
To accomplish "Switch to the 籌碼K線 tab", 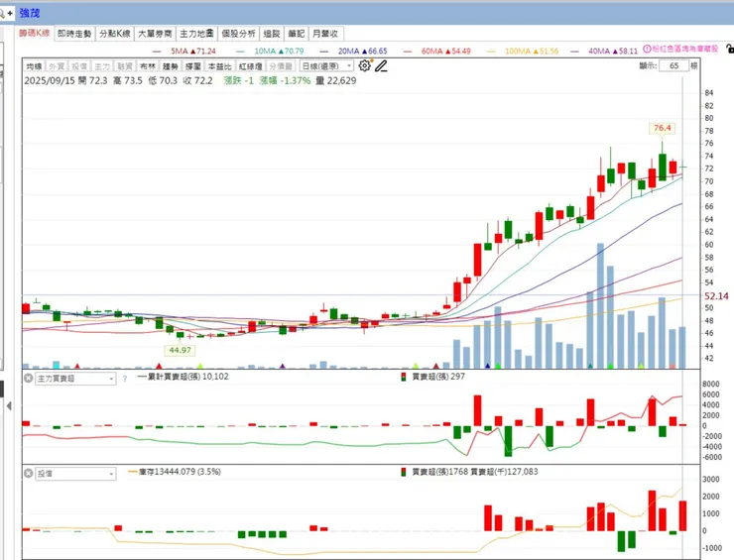I will point(35,34).
